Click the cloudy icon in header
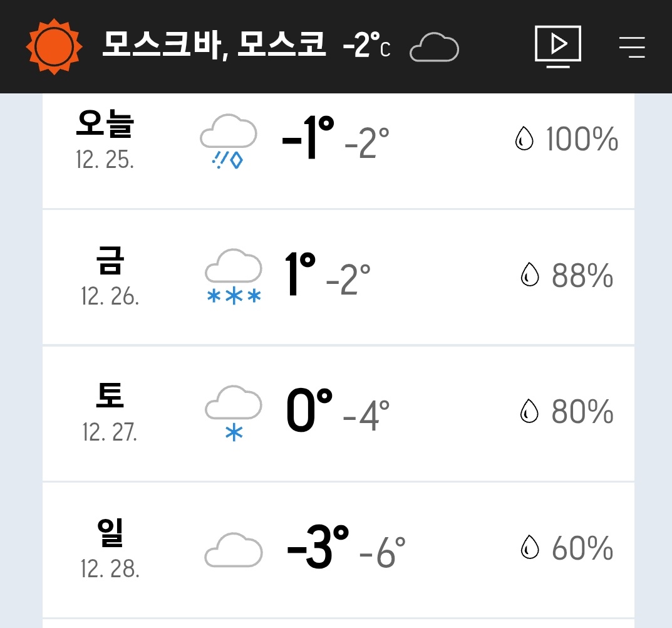 tap(434, 48)
